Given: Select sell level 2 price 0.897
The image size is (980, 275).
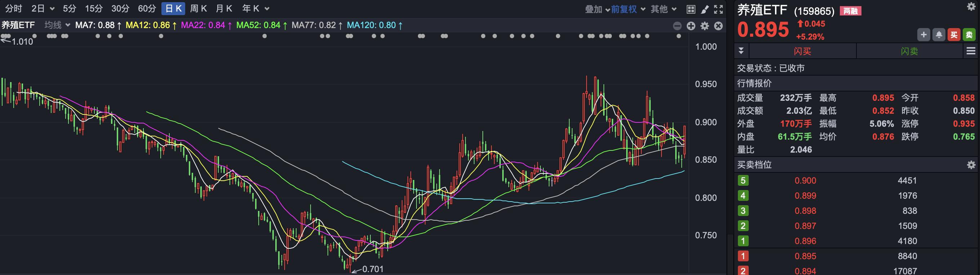Looking at the screenshot, I should coord(805,226).
